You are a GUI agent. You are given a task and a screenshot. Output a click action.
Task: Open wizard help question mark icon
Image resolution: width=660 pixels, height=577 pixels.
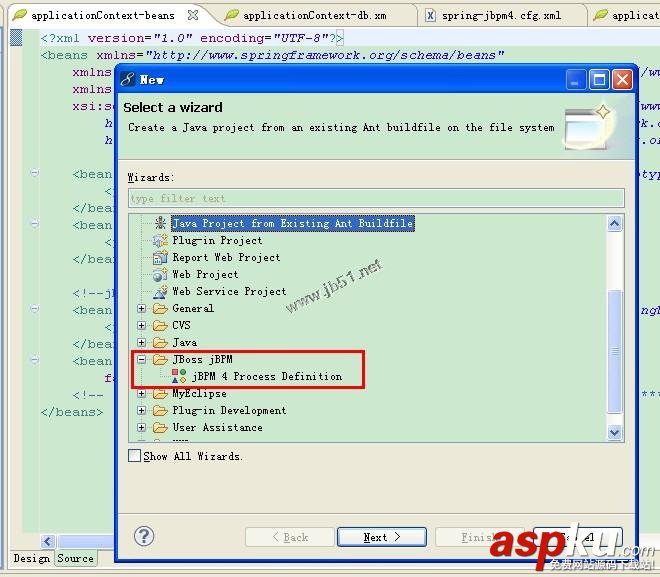144,536
